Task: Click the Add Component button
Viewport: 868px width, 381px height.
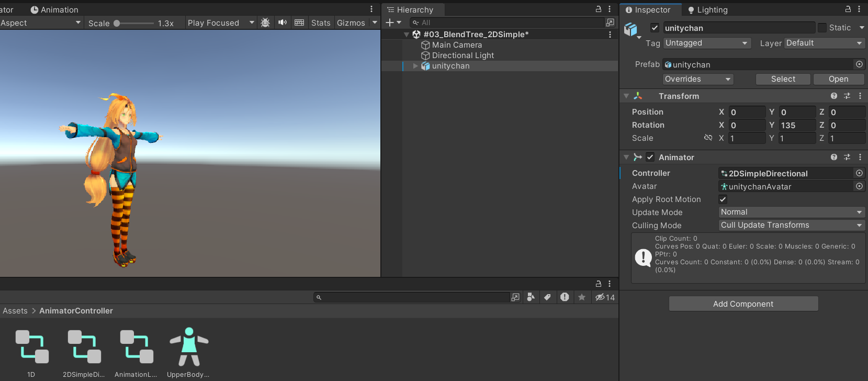Action: (x=743, y=304)
